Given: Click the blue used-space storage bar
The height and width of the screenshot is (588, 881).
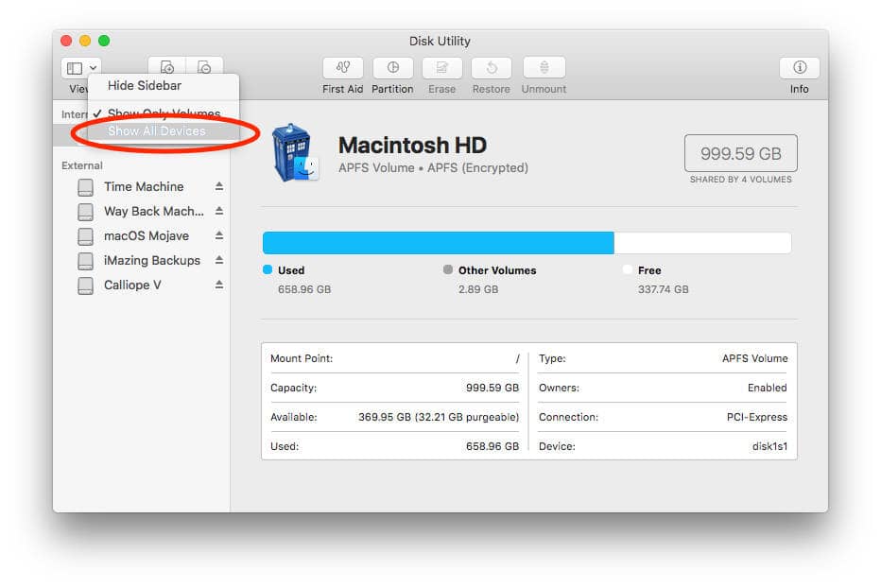Looking at the screenshot, I should pos(439,243).
